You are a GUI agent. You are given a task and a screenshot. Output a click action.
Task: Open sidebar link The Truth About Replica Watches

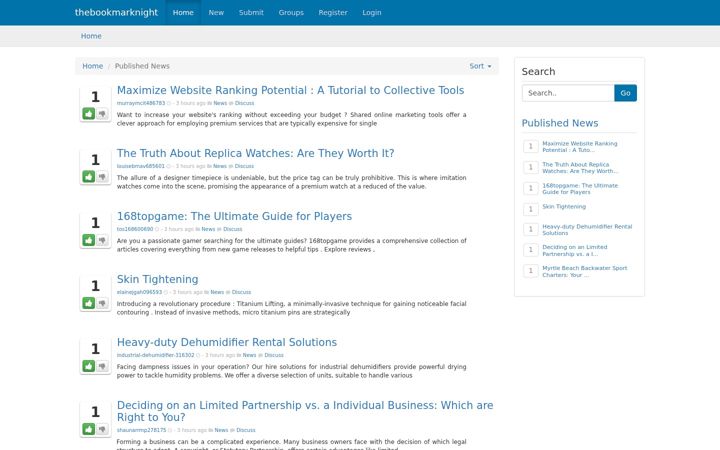click(x=580, y=168)
